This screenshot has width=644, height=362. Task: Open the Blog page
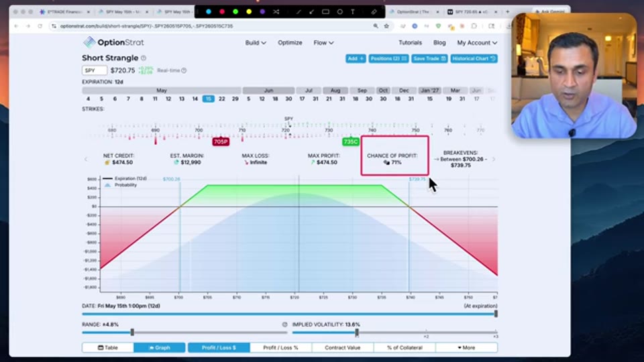point(439,43)
